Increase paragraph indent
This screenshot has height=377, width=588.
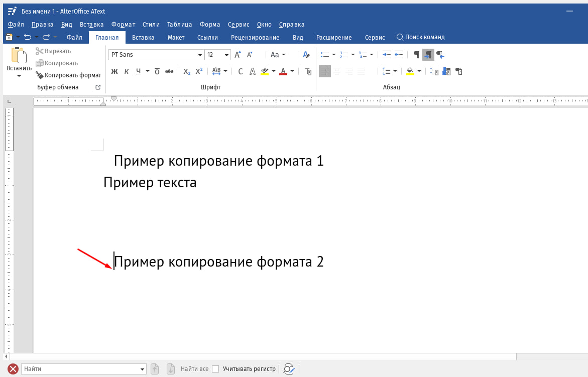386,55
